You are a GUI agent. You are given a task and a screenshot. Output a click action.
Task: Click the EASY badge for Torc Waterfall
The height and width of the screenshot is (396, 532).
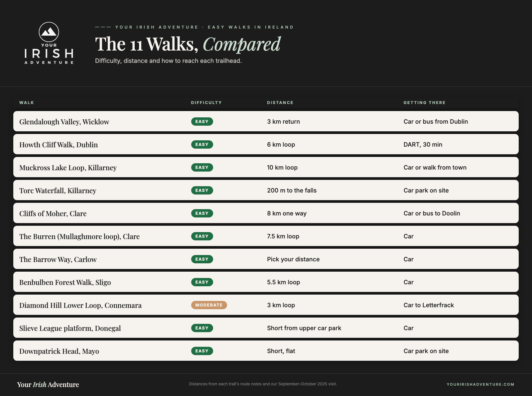coord(202,190)
